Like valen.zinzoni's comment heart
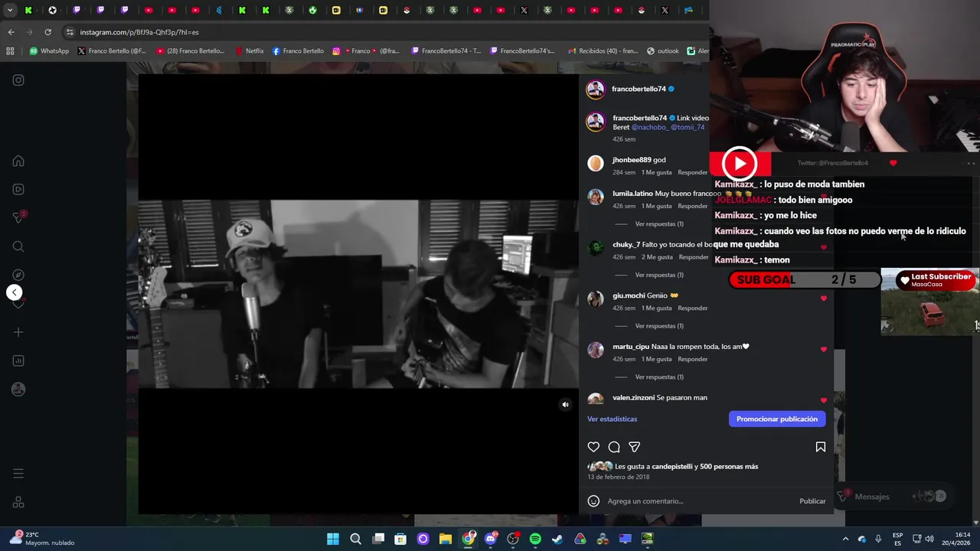The image size is (980, 551). pyautogui.click(x=824, y=400)
